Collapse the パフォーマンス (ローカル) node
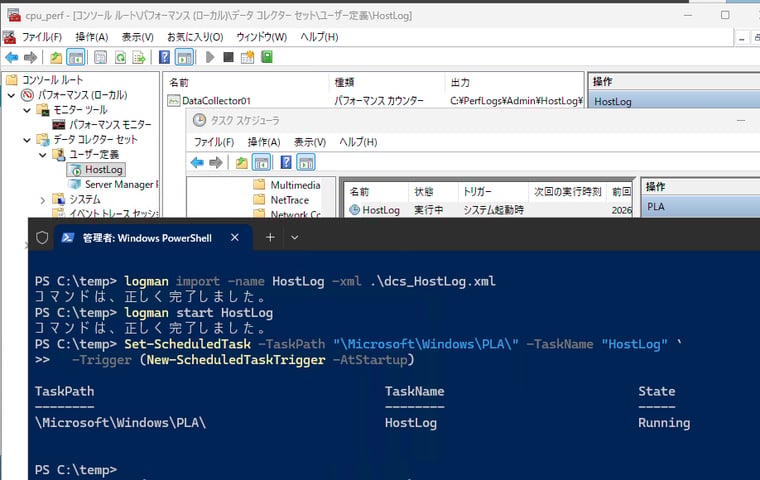760x480 pixels. coord(12,95)
